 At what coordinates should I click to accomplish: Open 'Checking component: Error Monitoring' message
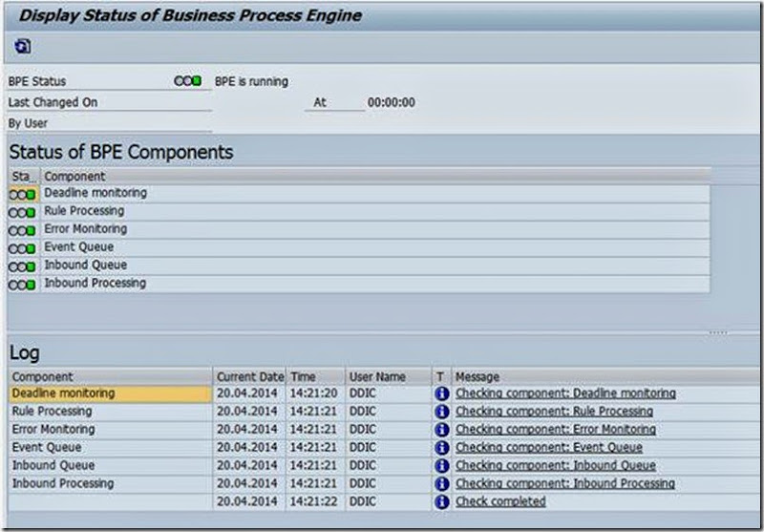click(556, 429)
